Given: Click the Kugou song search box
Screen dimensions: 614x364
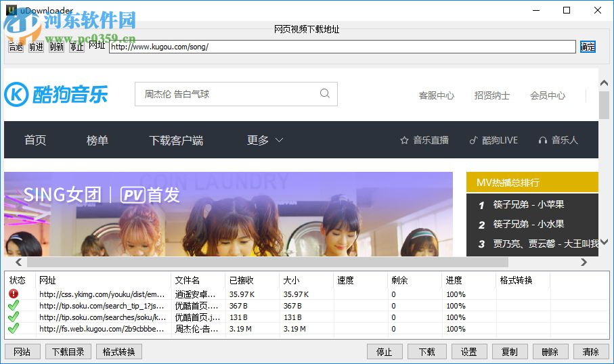Looking at the screenshot, I should pyautogui.click(x=236, y=94).
